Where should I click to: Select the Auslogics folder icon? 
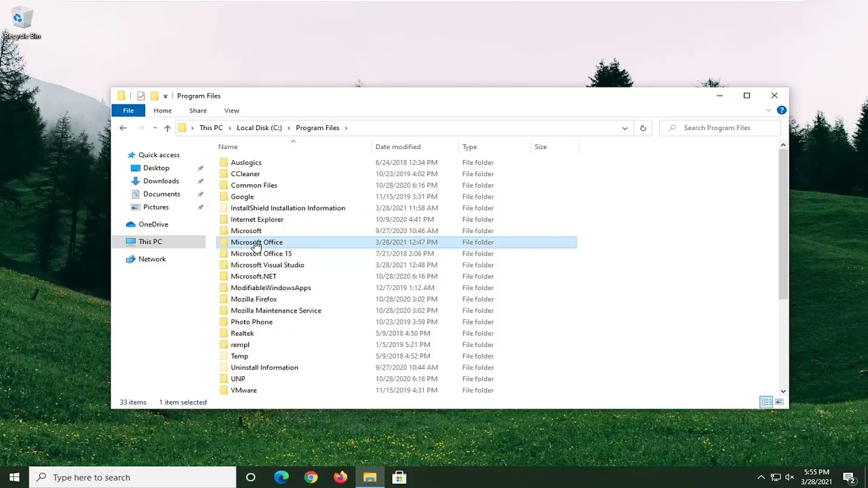tap(224, 163)
